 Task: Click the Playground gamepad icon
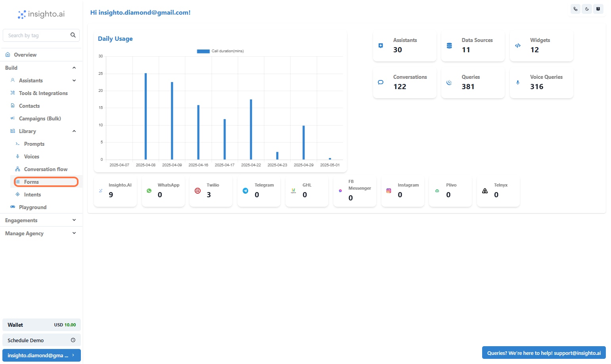(13, 207)
